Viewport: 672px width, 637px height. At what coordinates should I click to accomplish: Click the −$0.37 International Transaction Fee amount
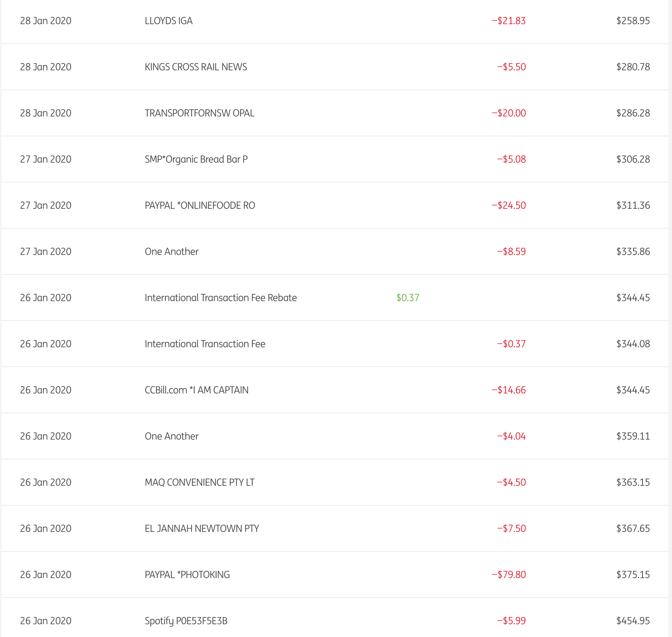pos(511,344)
